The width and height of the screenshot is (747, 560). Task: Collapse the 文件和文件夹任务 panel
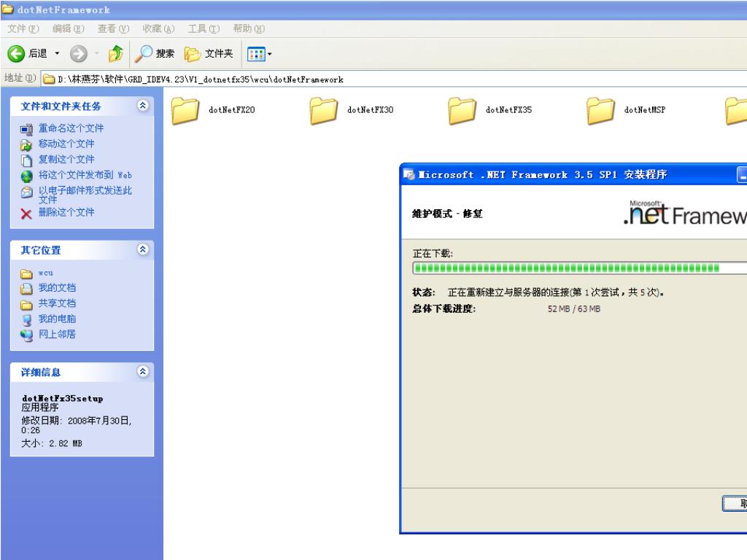click(142, 105)
